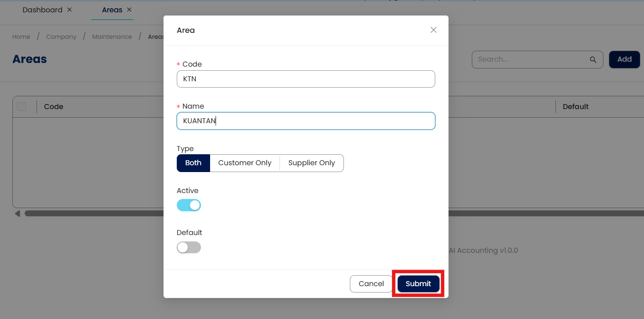Choose Supplier Only type
The image size is (644, 319).
311,163
